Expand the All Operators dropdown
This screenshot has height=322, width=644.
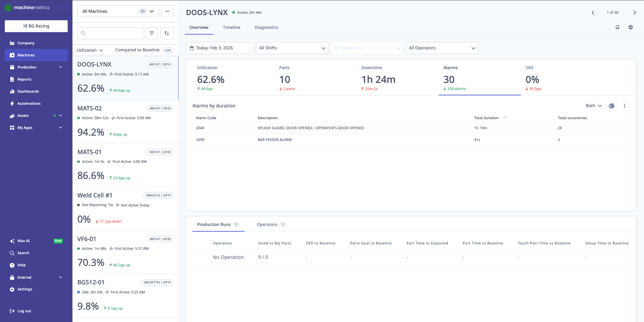pyautogui.click(x=442, y=48)
